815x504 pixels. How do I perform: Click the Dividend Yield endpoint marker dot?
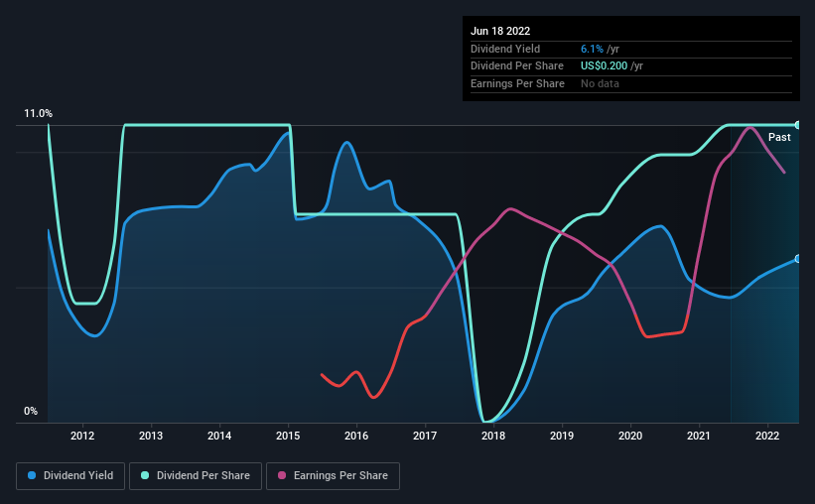[797, 259]
